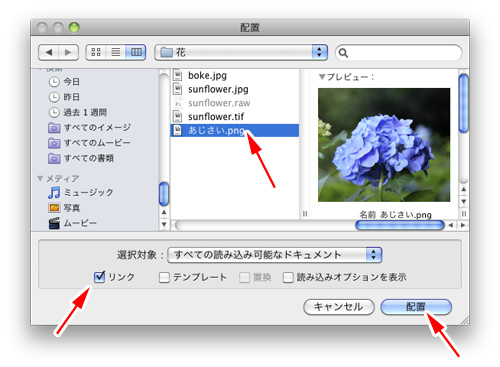Click the green zoom window button
The image size is (500, 367).
(74, 27)
